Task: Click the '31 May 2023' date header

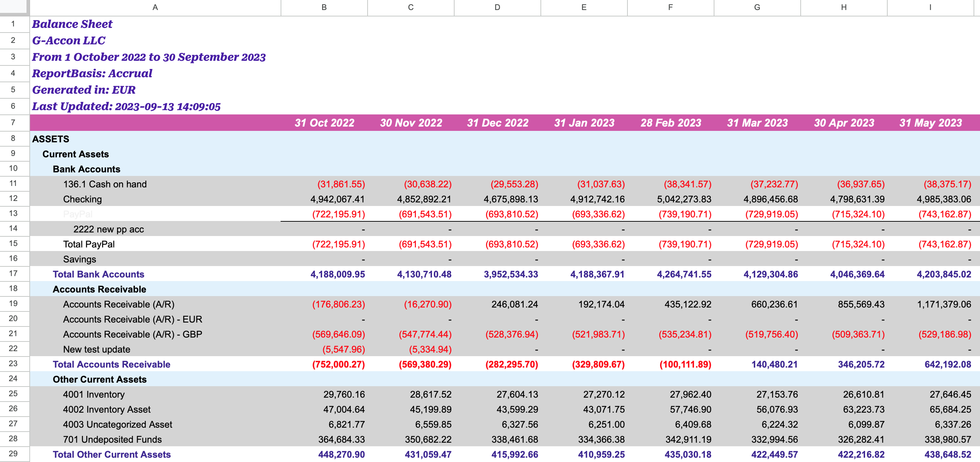Action: coord(931,123)
